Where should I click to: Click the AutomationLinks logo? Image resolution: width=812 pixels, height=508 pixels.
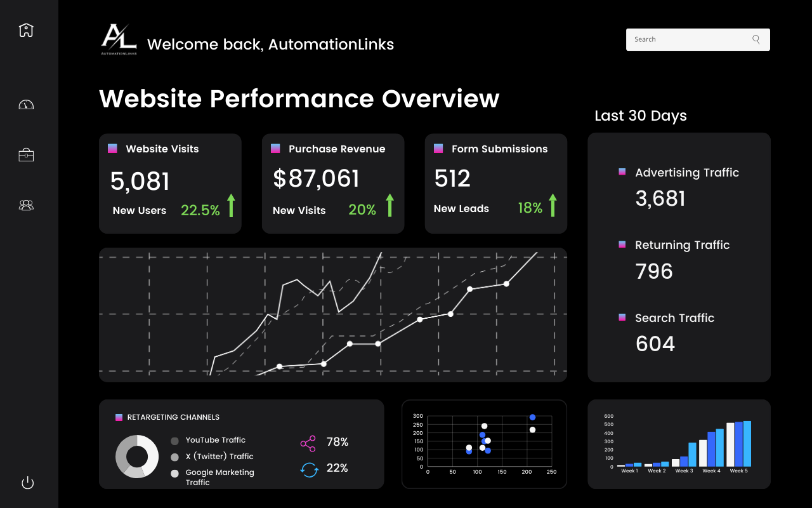119,40
